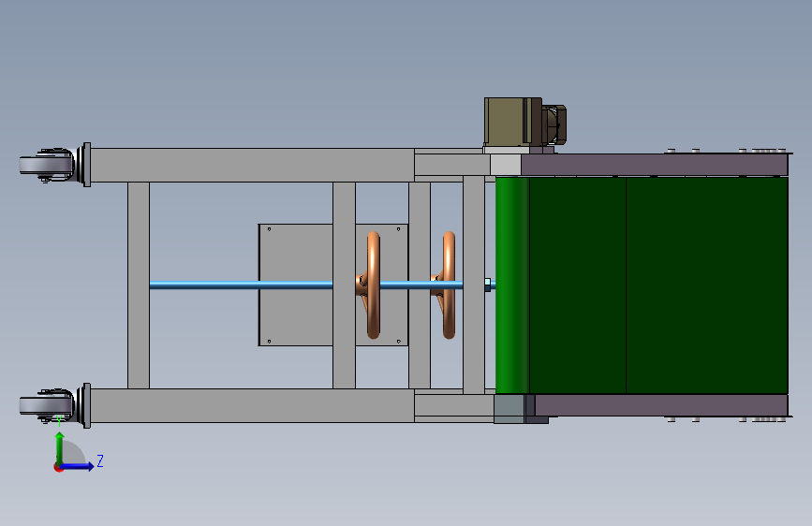Click the "Z" axis label
812x526 pixels.
click(100, 460)
